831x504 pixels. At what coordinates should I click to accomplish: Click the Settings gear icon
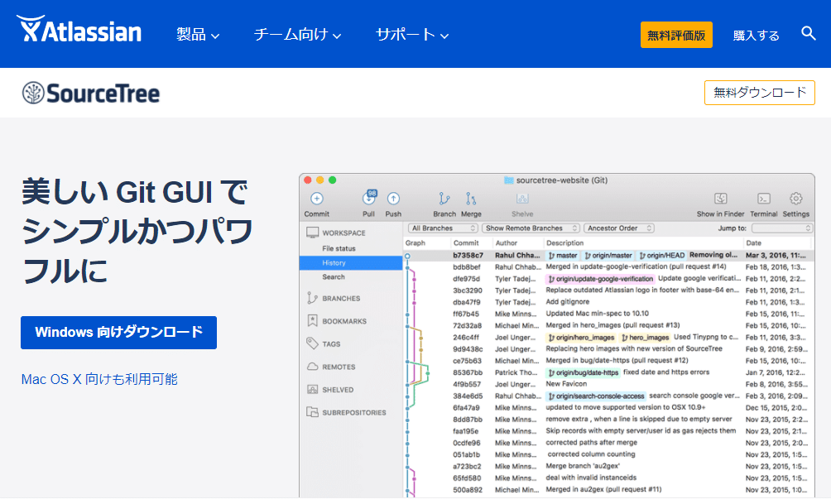[795, 199]
